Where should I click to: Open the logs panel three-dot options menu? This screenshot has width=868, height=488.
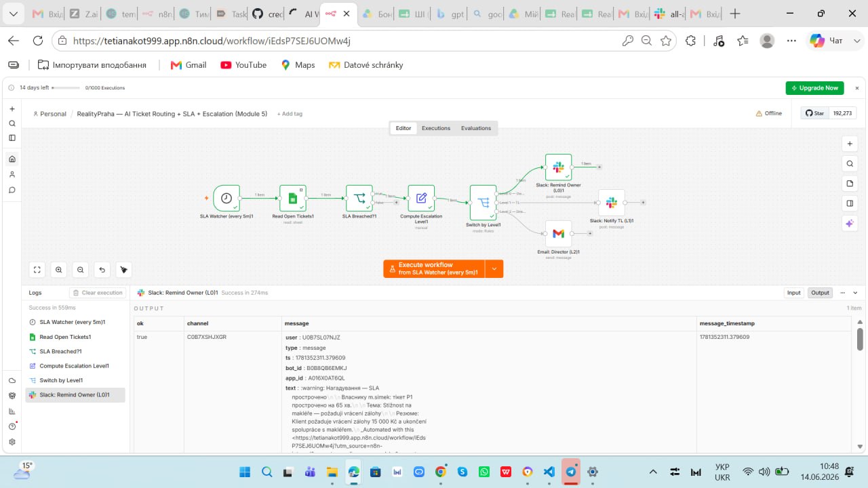pos(843,293)
